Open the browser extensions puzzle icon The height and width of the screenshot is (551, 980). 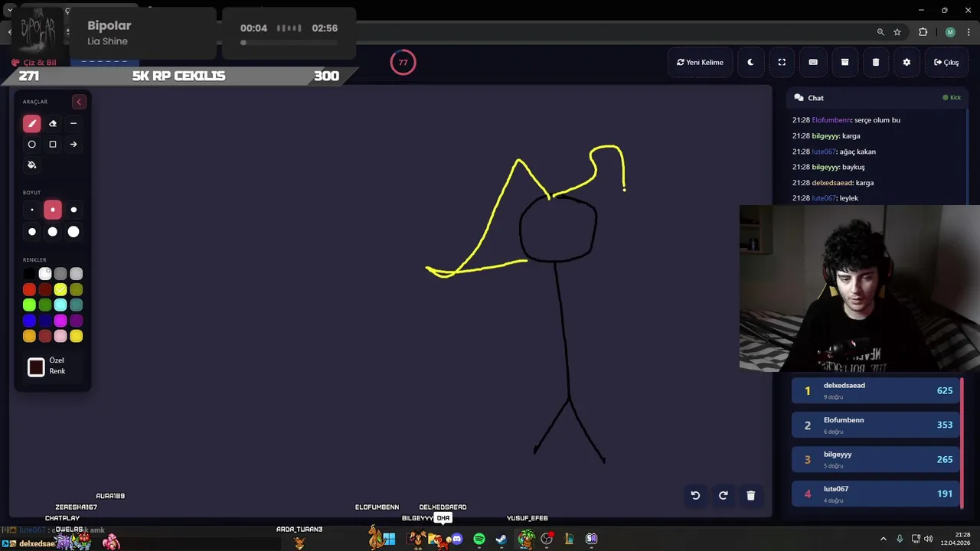(x=923, y=32)
